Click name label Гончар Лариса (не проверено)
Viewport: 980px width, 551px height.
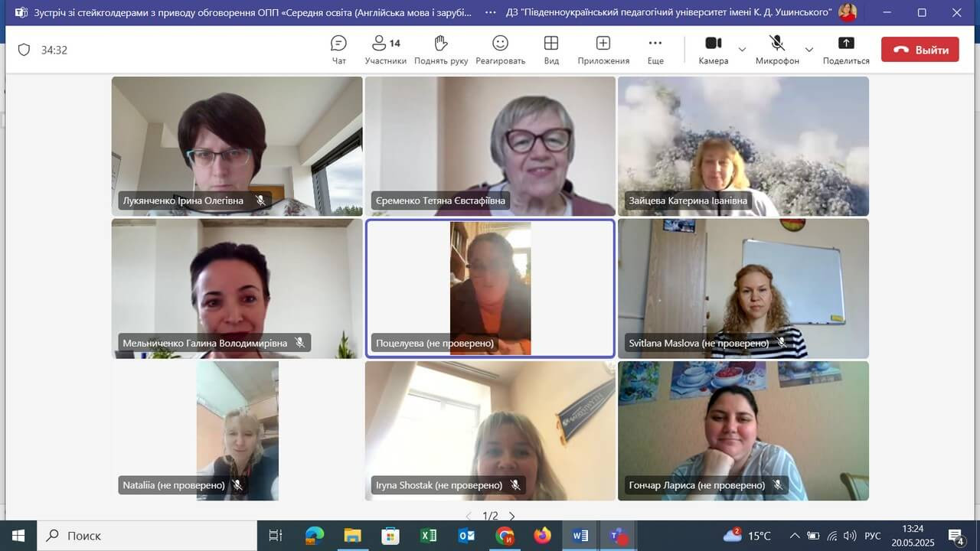tap(697, 485)
